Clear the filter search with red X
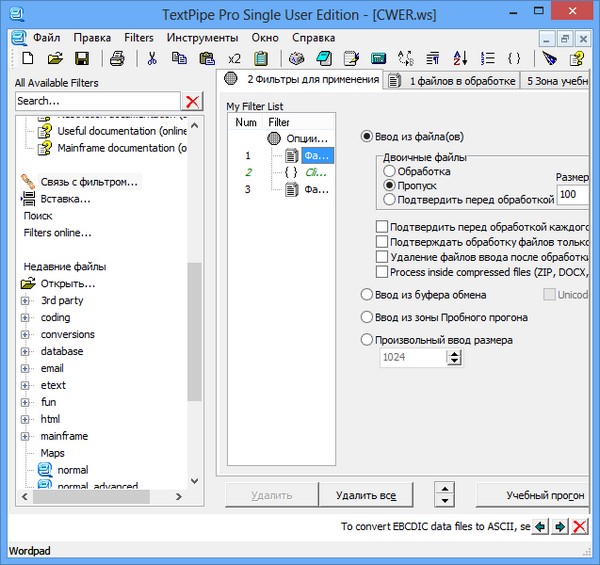 coord(193,101)
